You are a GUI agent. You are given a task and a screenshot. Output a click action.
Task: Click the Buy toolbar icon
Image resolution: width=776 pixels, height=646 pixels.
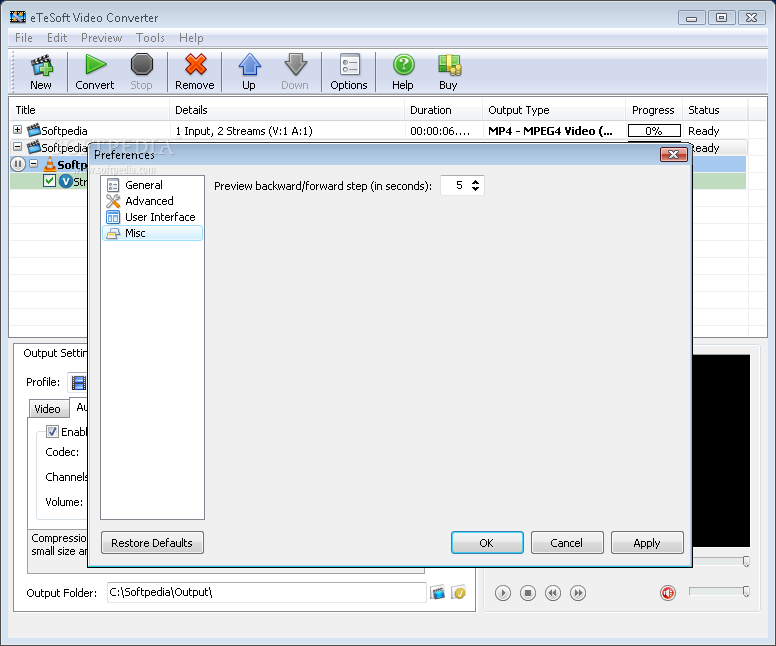[x=449, y=65]
